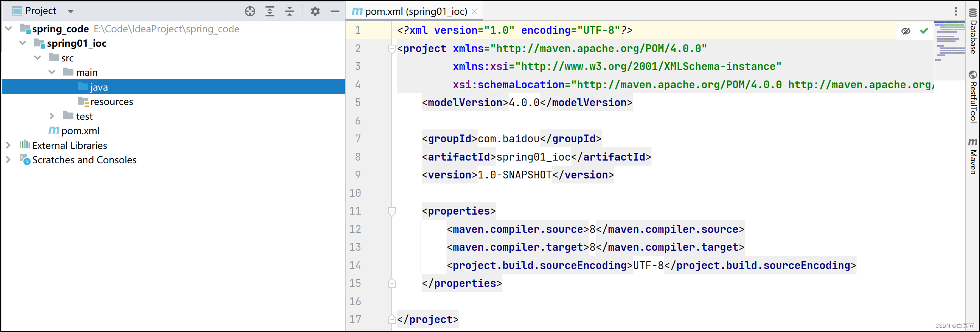Click the version value 1.0-SNAPSHOT
This screenshot has height=332, width=980.
[515, 175]
